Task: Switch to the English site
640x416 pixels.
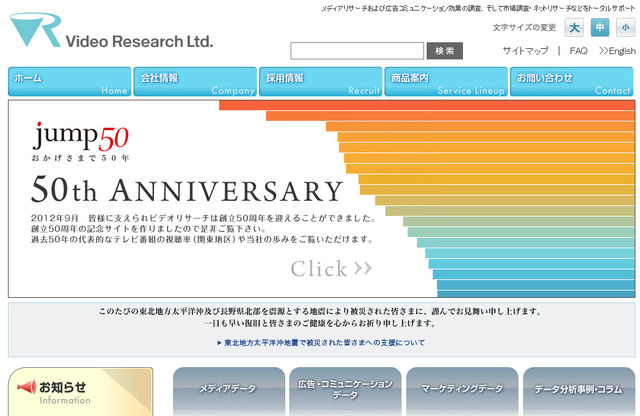Action: (617, 51)
